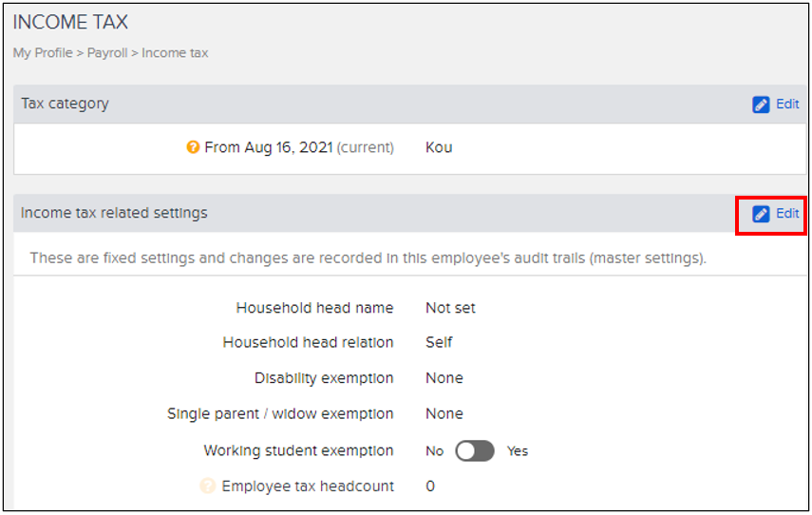The height and width of the screenshot is (515, 812).
Task: Toggle the Working student exemption switch
Action: click(x=475, y=450)
